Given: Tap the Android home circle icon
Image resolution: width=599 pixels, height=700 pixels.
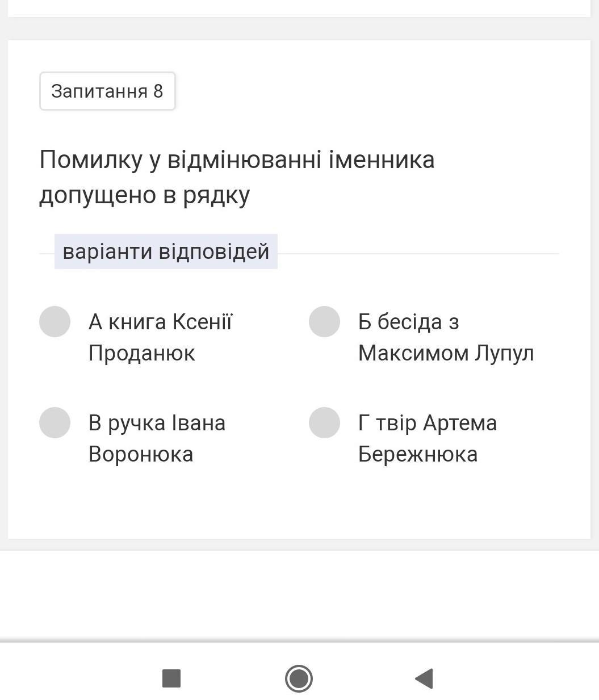Looking at the screenshot, I should tap(299, 678).
